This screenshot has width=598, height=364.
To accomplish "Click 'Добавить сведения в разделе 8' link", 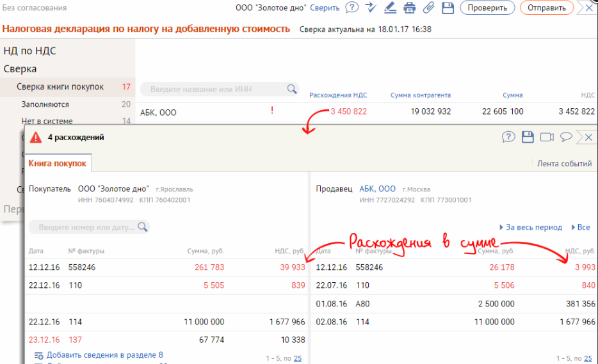I will coord(104,355).
